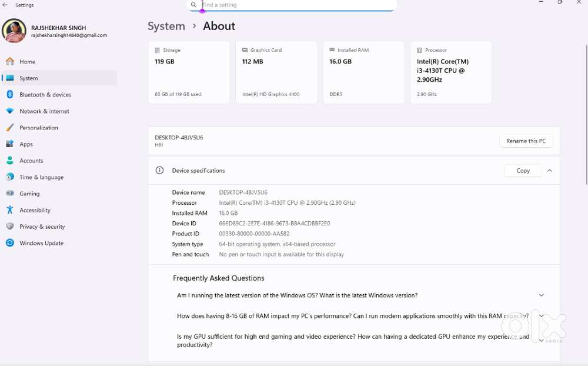This screenshot has width=588, height=366.
Task: Open the Accessibility icon
Action: pos(9,210)
